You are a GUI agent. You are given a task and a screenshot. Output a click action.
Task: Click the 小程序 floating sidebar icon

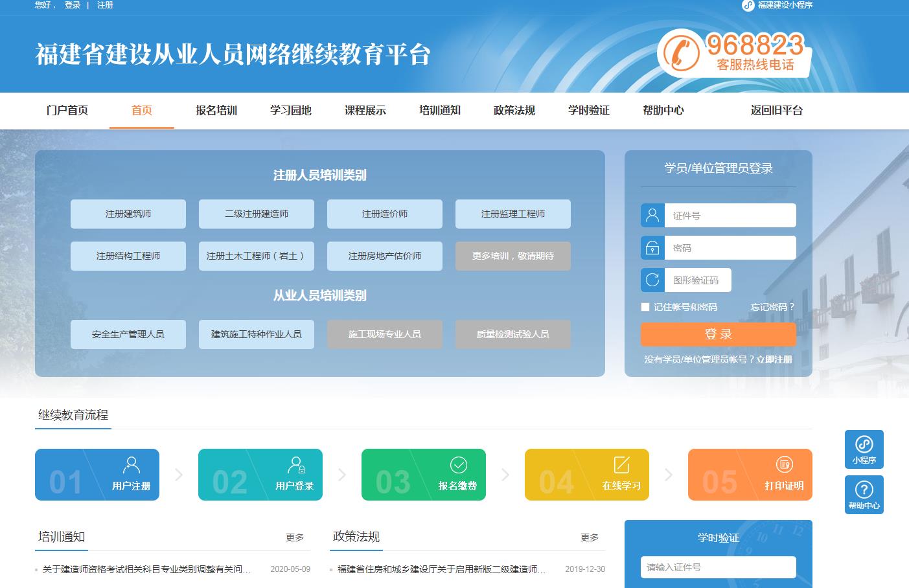pyautogui.click(x=864, y=446)
